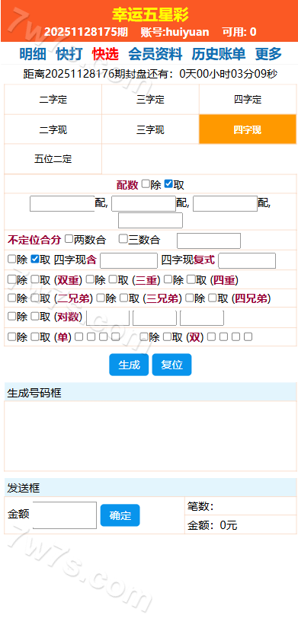Check 除 checkbox for 三重
The height and width of the screenshot is (644, 298).
coord(90,279)
